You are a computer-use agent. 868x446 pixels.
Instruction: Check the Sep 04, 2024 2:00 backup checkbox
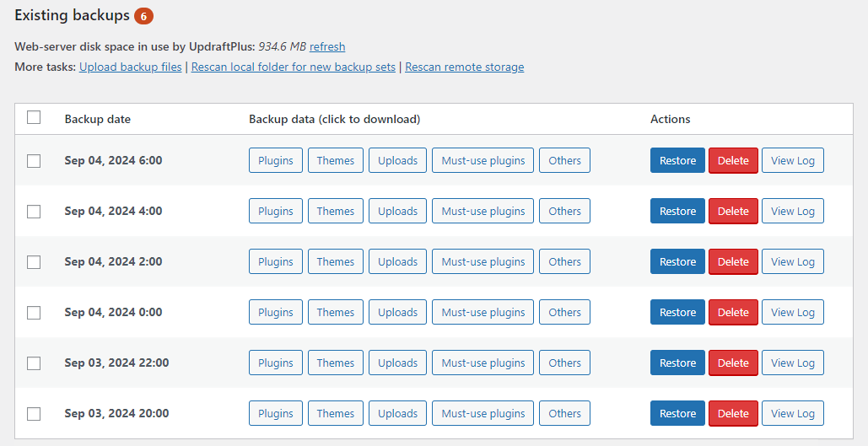point(34,261)
